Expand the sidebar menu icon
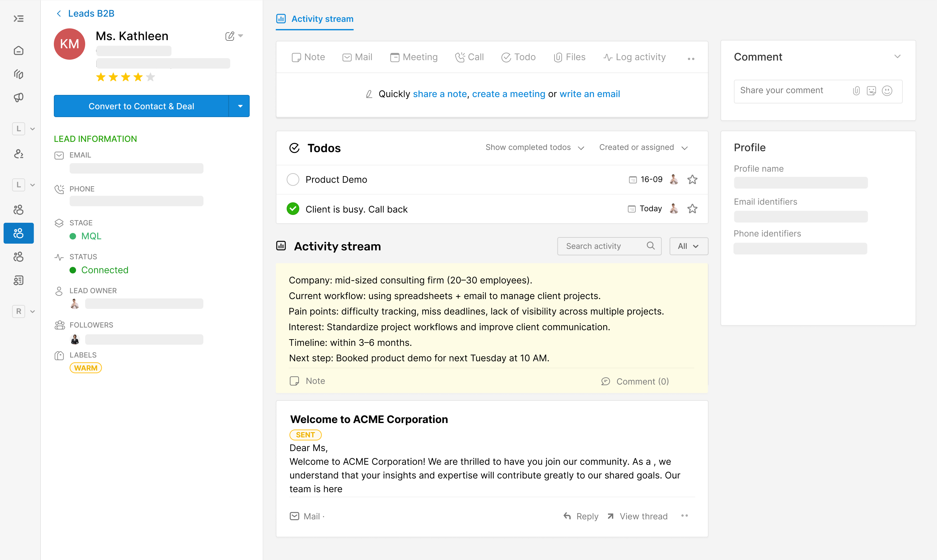 [19, 19]
